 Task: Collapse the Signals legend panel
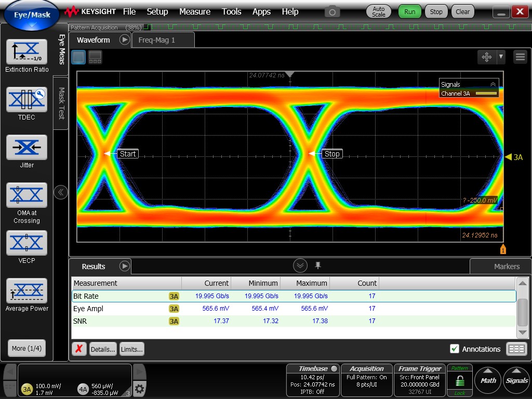493,84
